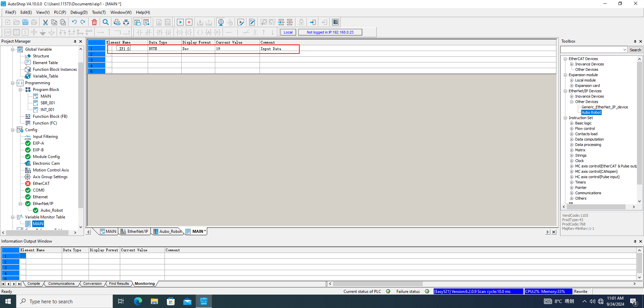644x308 pixels.
Task: Open the Mail app from taskbar
Action: coord(187,301)
